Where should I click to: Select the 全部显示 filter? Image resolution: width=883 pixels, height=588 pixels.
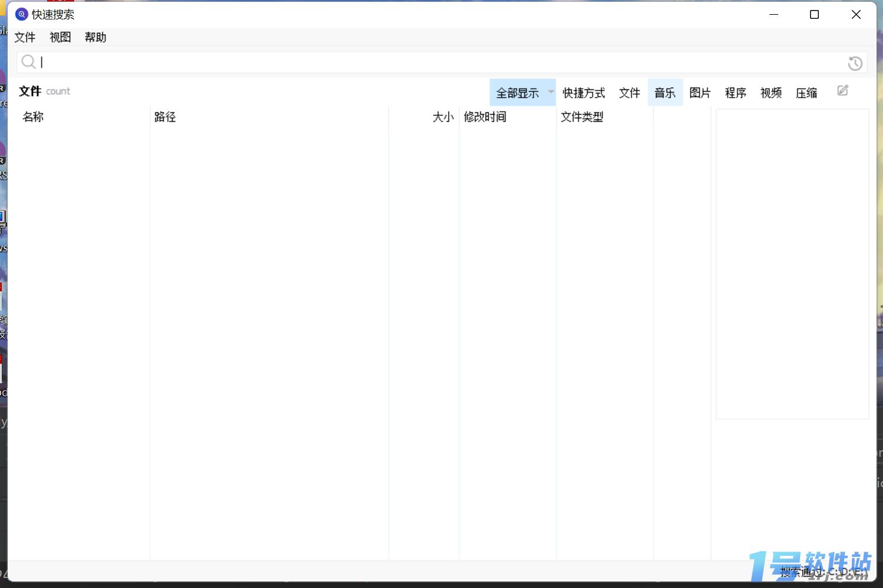pyautogui.click(x=517, y=93)
